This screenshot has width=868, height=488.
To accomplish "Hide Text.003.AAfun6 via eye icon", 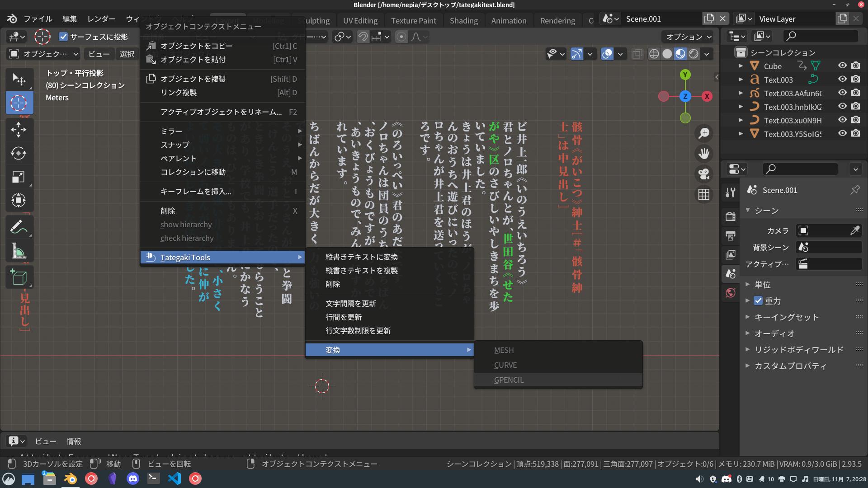I will pyautogui.click(x=842, y=93).
